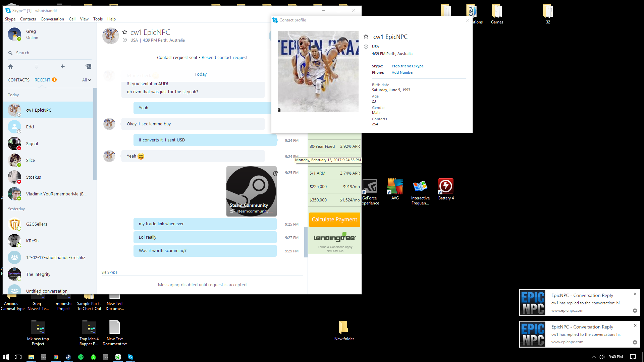Image resolution: width=644 pixels, height=362 pixels.
Task: Click the plus icon to add new contact
Action: (63, 66)
